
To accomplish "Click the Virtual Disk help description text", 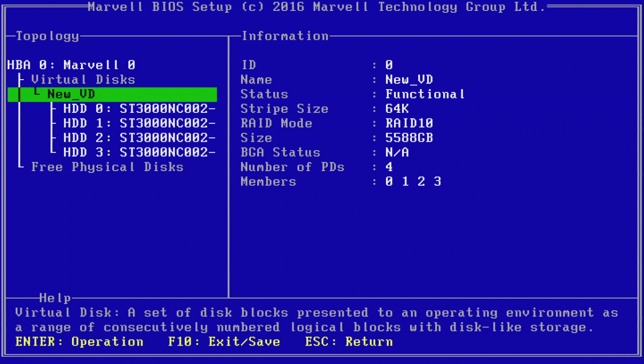I will click(x=317, y=320).
